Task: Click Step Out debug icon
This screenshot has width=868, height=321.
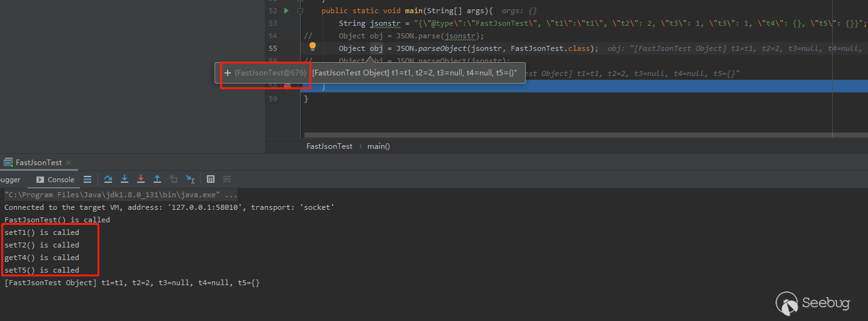Action: click(x=157, y=180)
